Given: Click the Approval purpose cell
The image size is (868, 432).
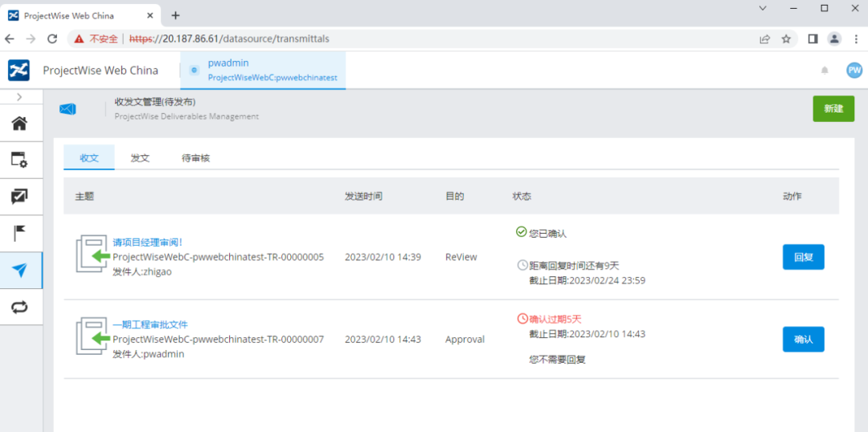Looking at the screenshot, I should (465, 339).
